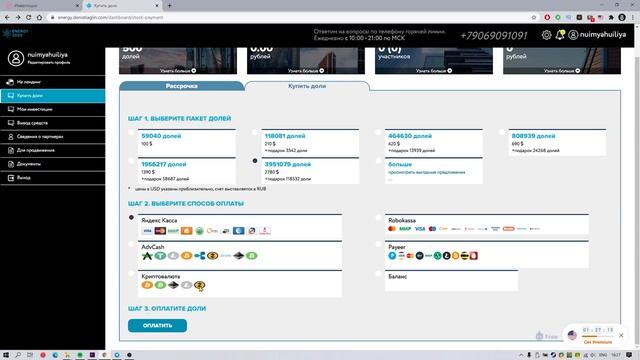Open Купить доли in the sidebar

[53, 96]
